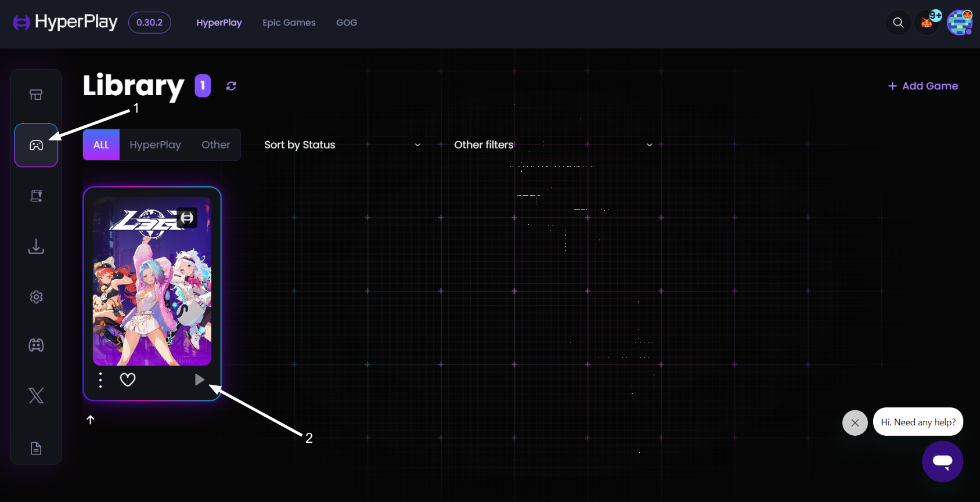Click the 'Hi. Need any help?' bubble
The width and height of the screenshot is (980, 502).
pos(918,422)
